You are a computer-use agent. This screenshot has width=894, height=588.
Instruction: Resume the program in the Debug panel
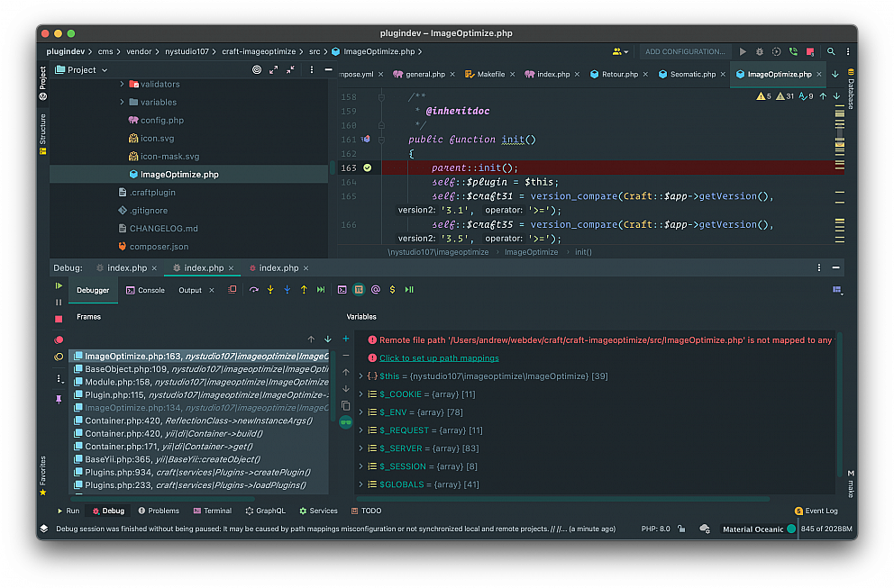(x=59, y=285)
